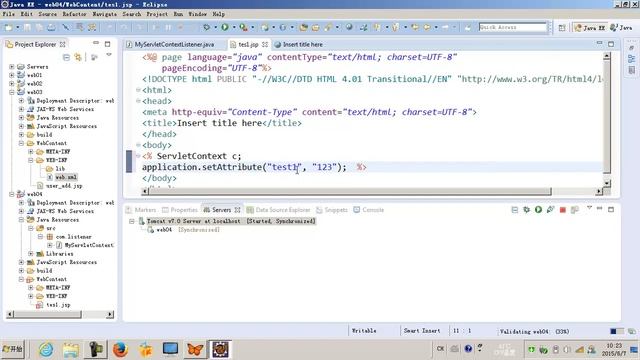The image size is (640, 360).
Task: Click the Run Last Tool icon
Action: (243, 27)
